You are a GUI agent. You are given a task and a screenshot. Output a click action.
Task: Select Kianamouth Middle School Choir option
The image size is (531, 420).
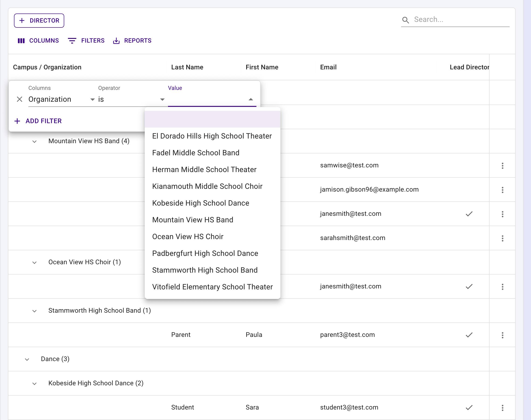pyautogui.click(x=212, y=186)
